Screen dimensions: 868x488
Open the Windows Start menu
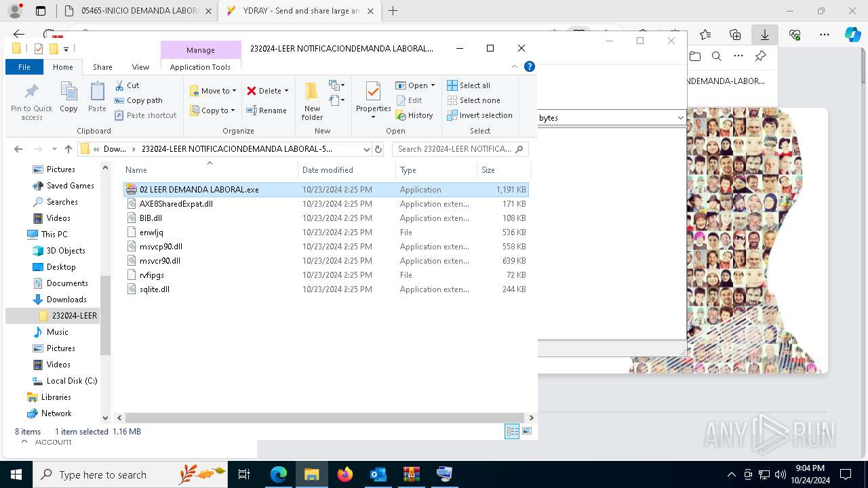point(16,474)
